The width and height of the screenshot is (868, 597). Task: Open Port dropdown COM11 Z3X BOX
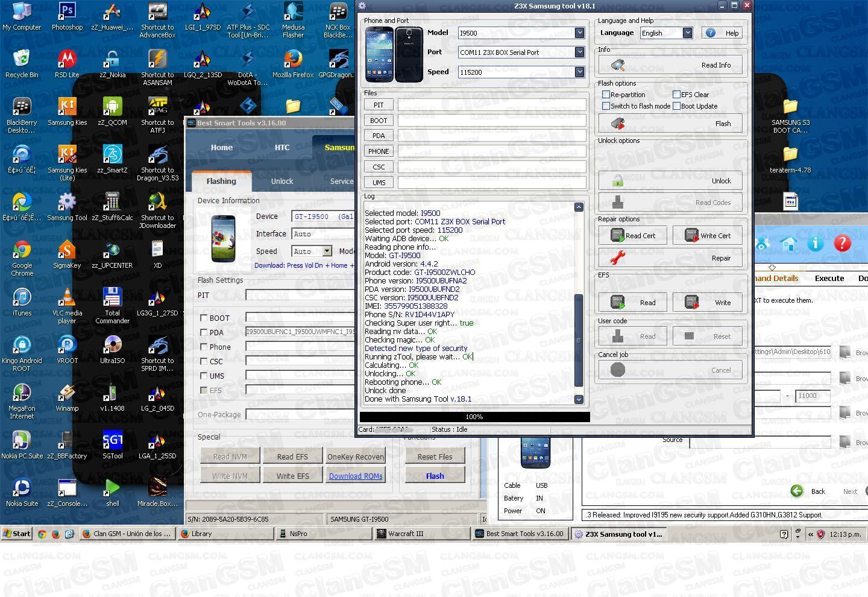[579, 52]
